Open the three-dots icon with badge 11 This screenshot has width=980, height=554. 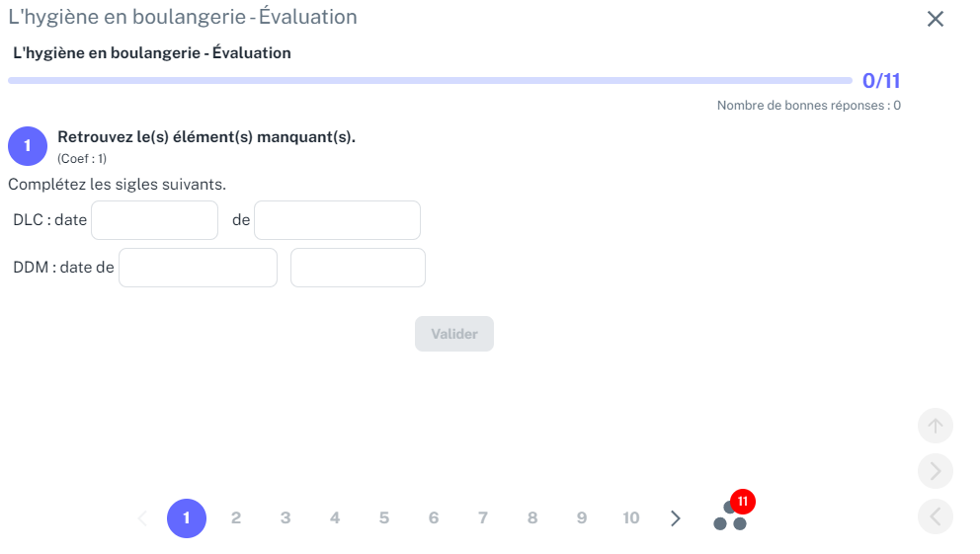[x=732, y=513]
